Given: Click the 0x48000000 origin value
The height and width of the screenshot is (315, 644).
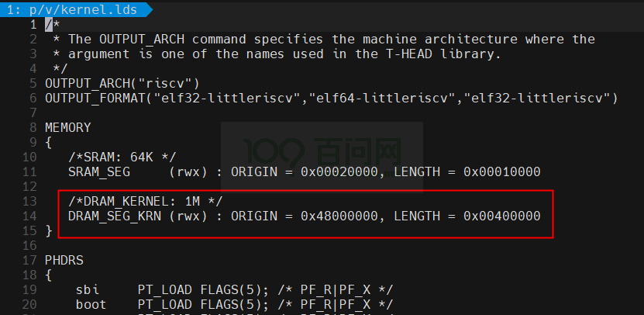Looking at the screenshot, I should coord(339,216).
